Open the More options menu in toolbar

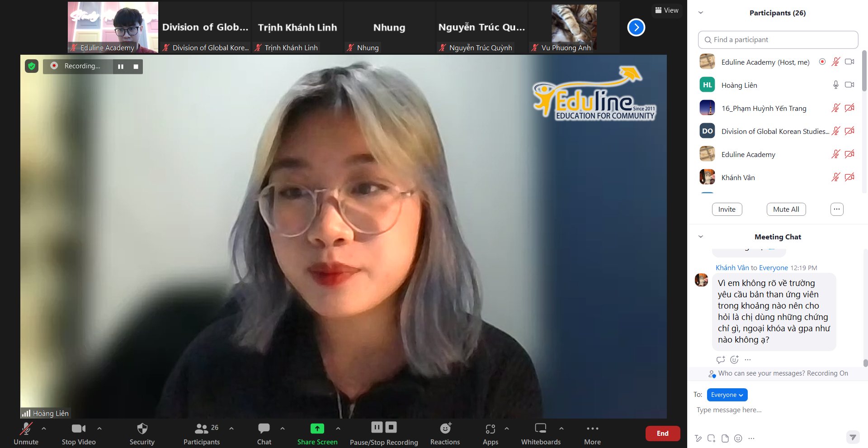[592, 429]
